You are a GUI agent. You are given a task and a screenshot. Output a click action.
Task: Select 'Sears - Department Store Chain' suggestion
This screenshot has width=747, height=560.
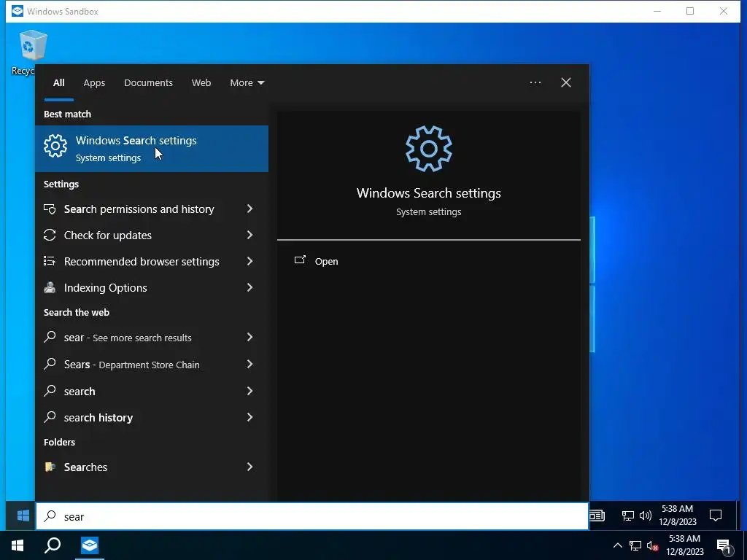tap(131, 365)
